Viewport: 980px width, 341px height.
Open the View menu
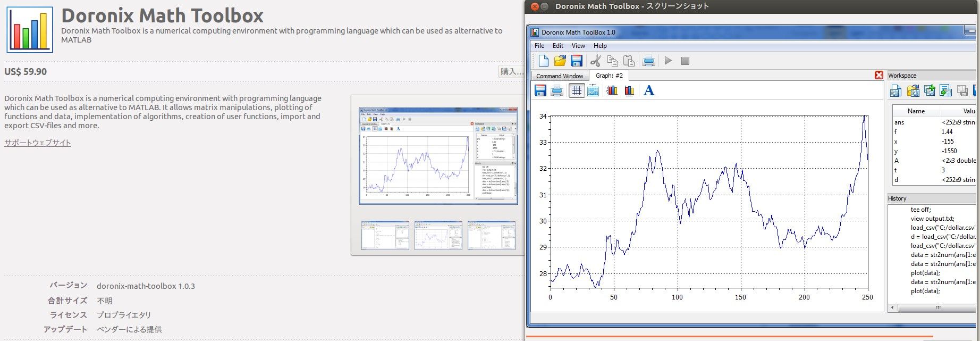point(578,46)
